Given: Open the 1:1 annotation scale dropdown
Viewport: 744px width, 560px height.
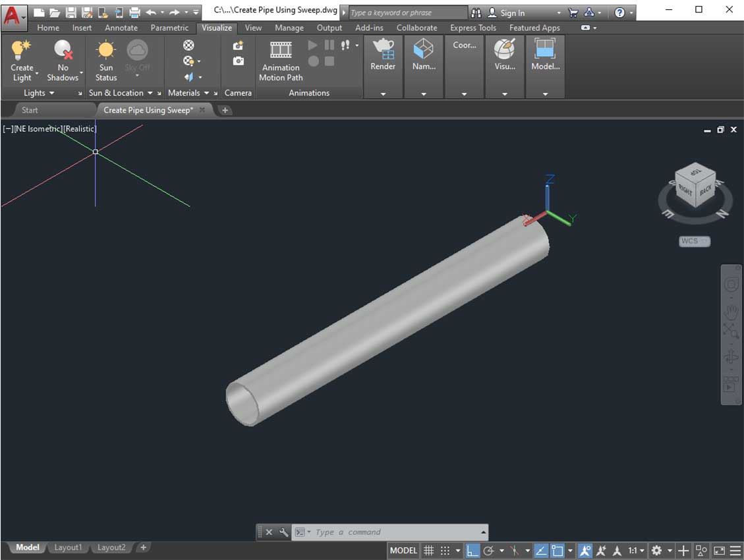Looking at the screenshot, I should (x=636, y=551).
